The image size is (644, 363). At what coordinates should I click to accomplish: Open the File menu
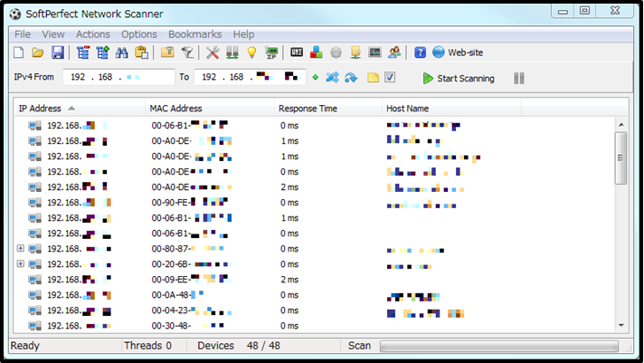23,34
